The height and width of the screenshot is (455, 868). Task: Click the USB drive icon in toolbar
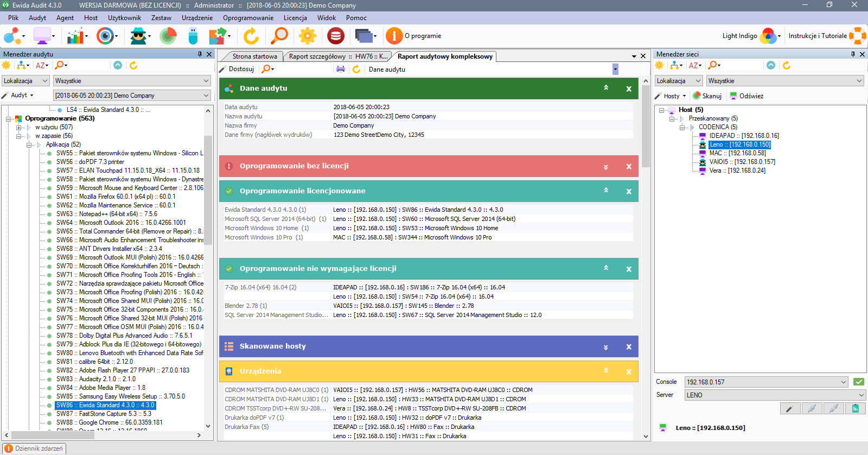click(193, 36)
